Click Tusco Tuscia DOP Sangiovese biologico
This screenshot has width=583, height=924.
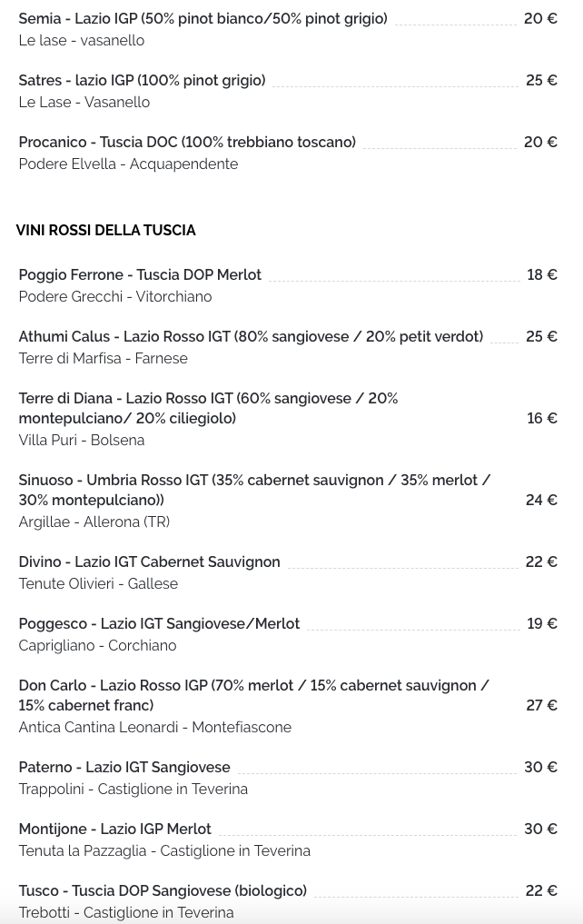click(x=163, y=891)
